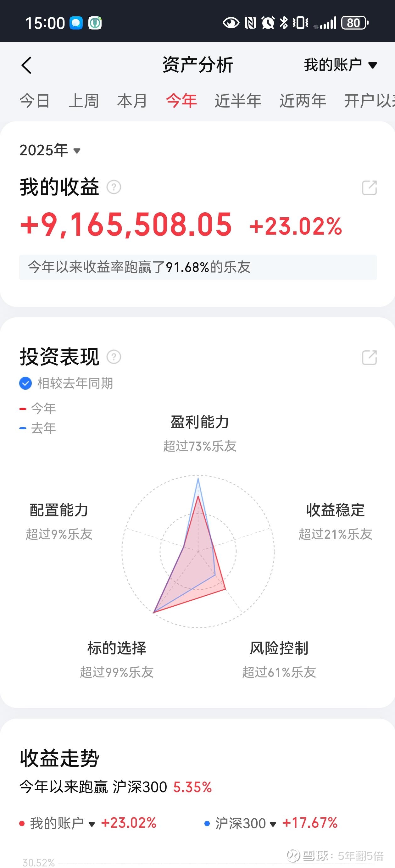
Task: Tap the blue message app status icon
Action: click(x=76, y=23)
